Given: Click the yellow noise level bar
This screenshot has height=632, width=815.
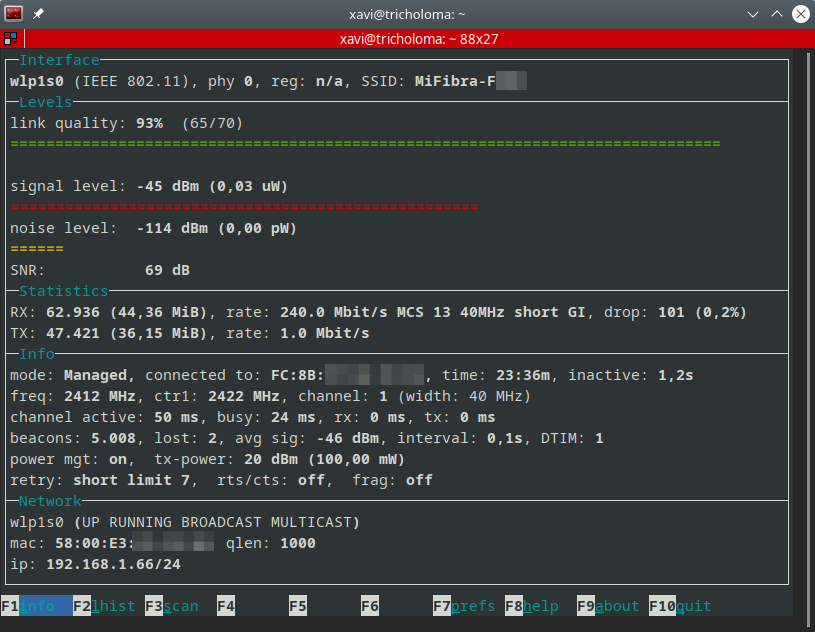Looking at the screenshot, I should 37,249.
